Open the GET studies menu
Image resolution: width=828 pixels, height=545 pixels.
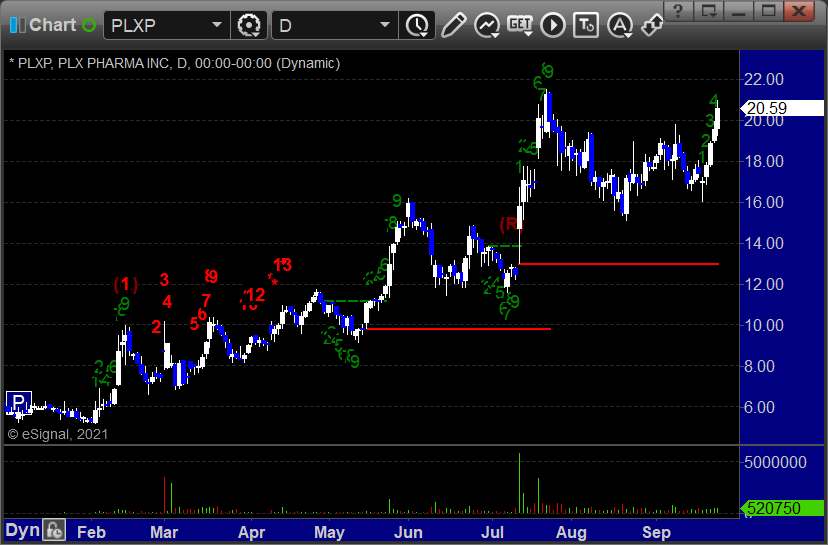point(520,25)
